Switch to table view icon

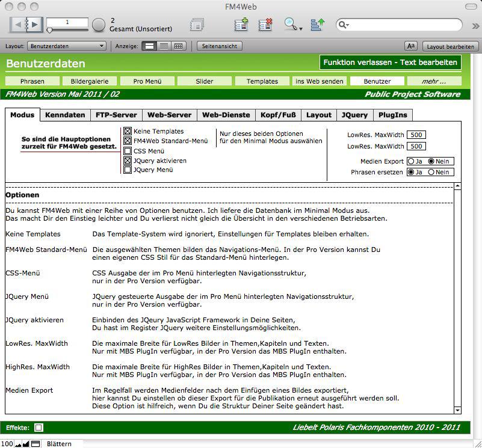coord(178,46)
